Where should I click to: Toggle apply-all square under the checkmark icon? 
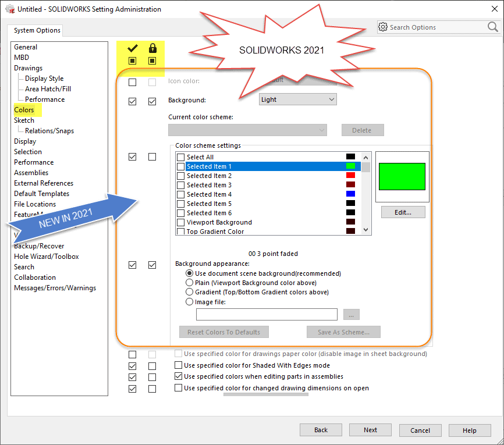pos(133,60)
